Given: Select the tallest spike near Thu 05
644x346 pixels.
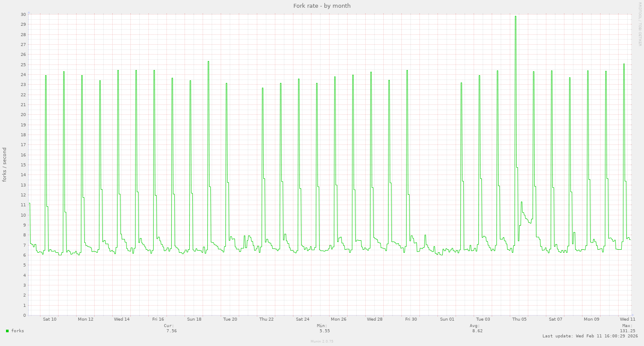Looking at the screenshot, I should pos(515,17).
